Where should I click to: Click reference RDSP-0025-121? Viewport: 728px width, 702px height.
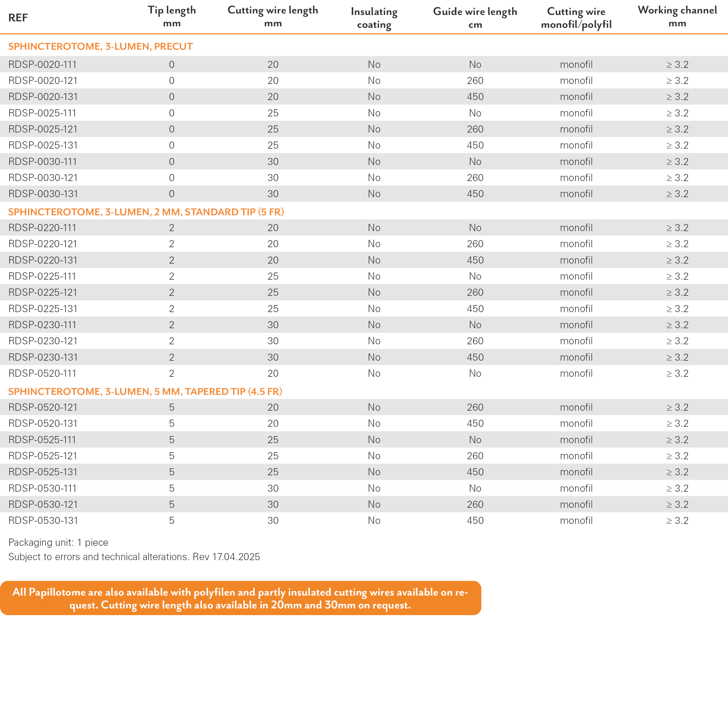coord(43,129)
